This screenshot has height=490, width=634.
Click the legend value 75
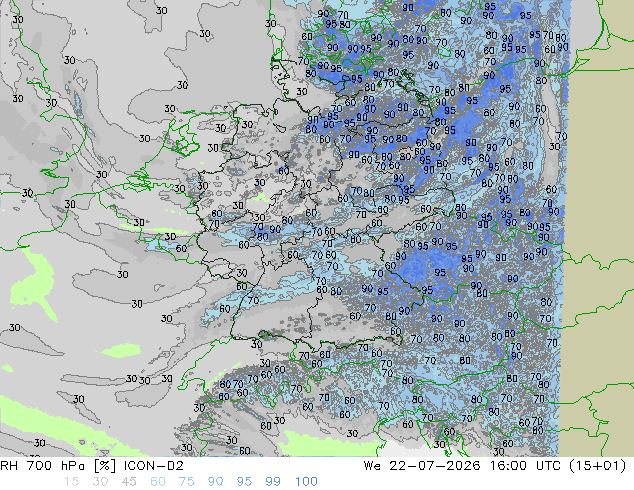coord(186,482)
